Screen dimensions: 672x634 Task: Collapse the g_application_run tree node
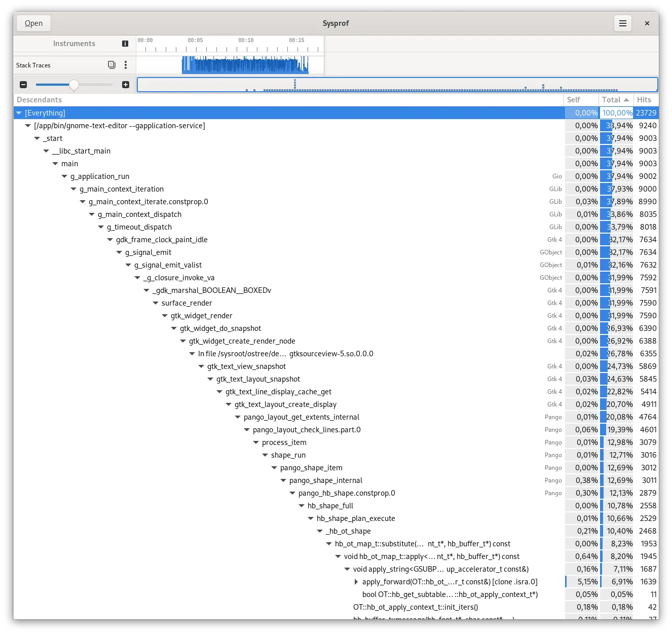point(64,176)
